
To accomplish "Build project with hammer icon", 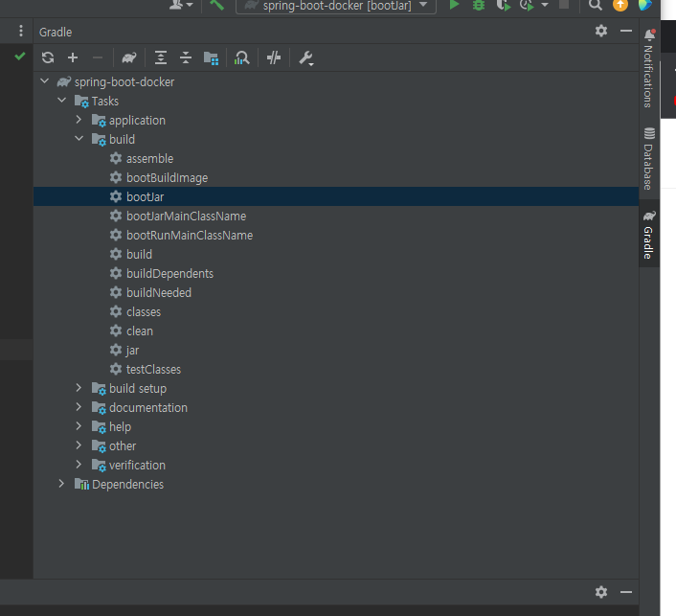I will pos(216,5).
